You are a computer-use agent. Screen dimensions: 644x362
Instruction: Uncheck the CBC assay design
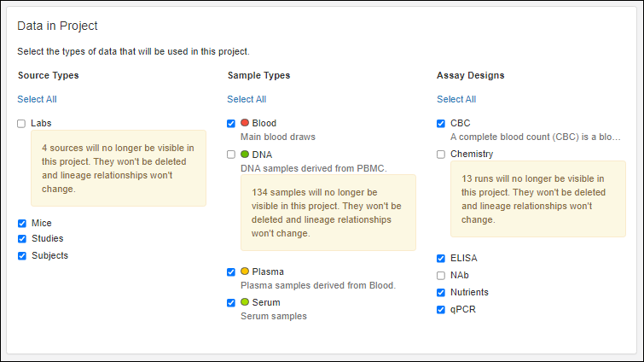tap(441, 124)
